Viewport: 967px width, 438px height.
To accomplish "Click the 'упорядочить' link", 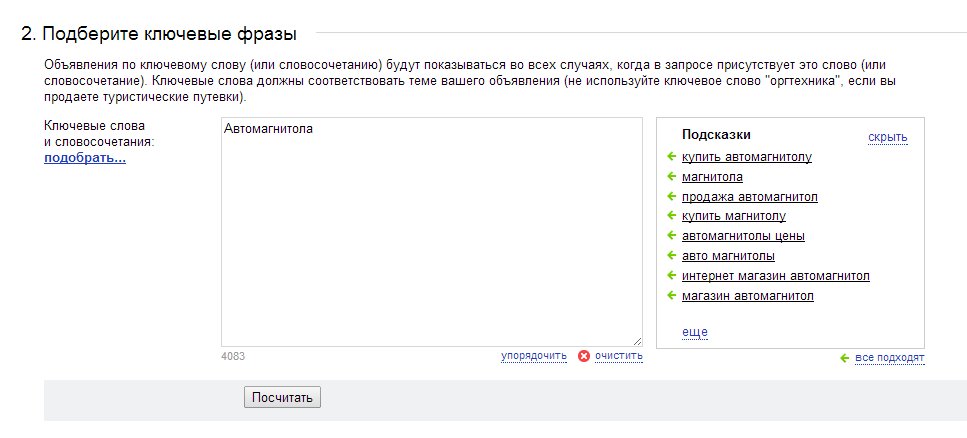I will click(x=533, y=356).
